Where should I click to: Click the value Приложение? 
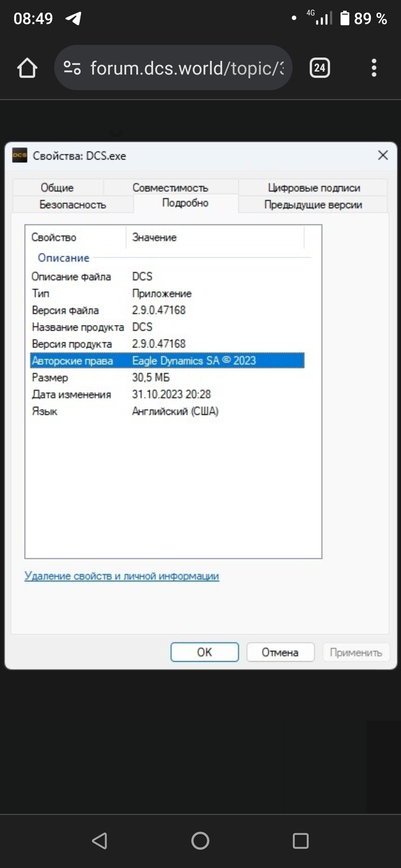pyautogui.click(x=162, y=293)
